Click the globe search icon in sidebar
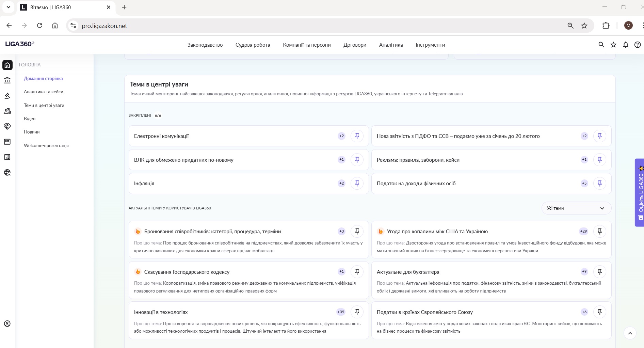 [7, 173]
